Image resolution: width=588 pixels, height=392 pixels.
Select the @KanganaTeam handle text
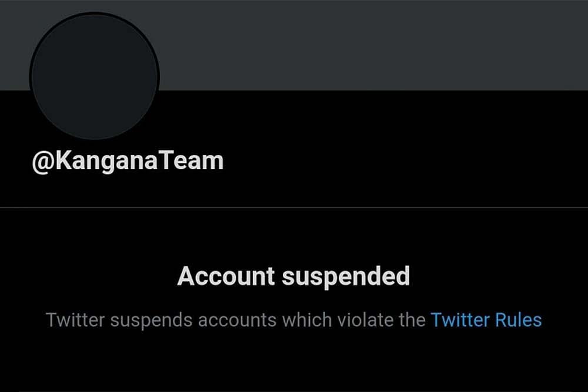point(128,161)
